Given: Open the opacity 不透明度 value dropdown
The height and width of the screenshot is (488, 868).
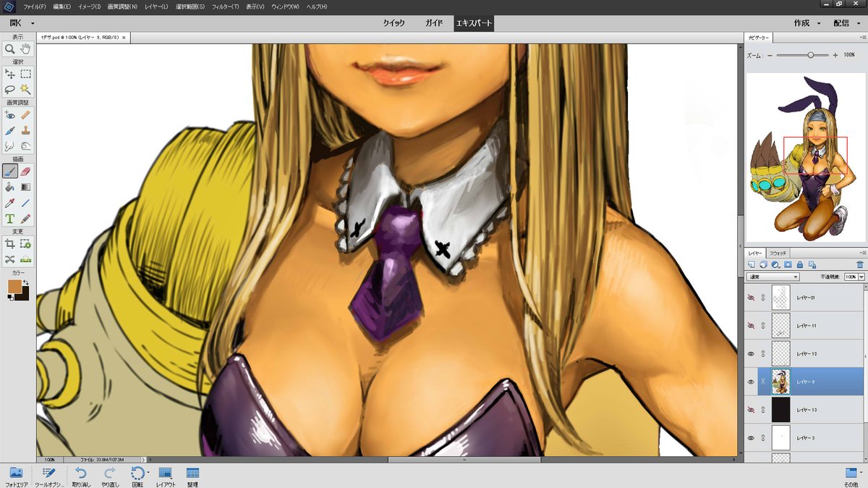Looking at the screenshot, I should [861, 277].
